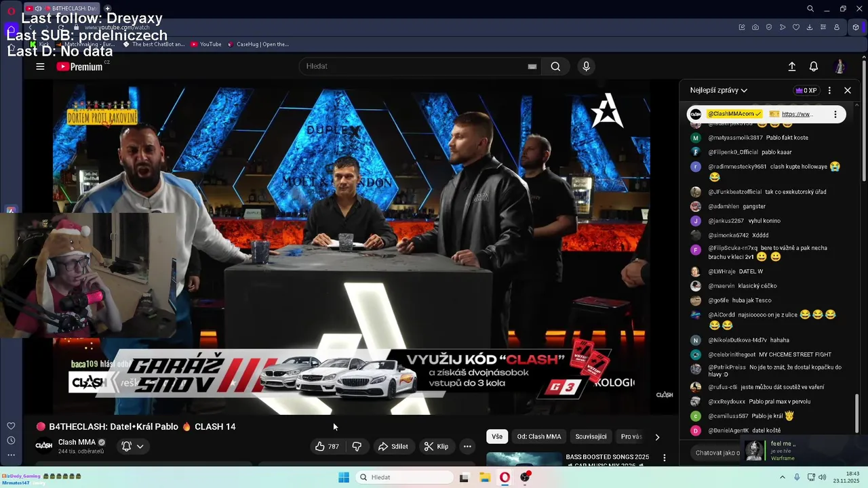
Task: Open a new browser tab
Action: point(107,9)
